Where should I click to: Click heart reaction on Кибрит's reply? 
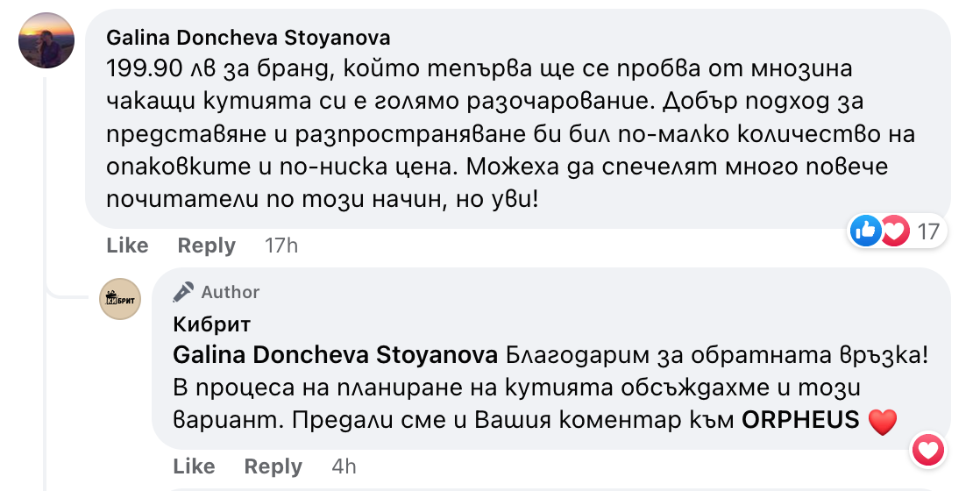pos(928,450)
